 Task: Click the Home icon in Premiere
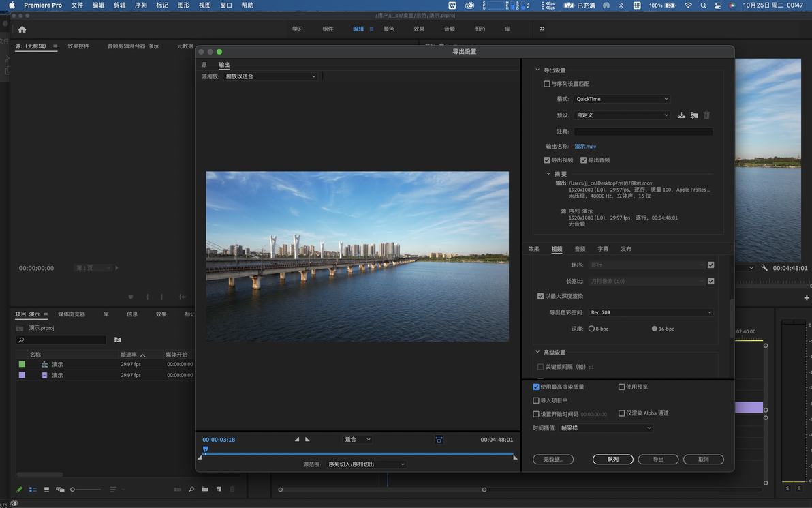click(x=22, y=29)
